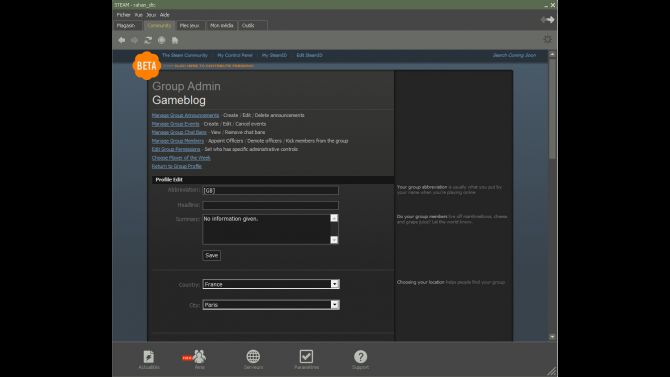Screen dimensions: 670x377
Task: Open the Serveurs globe icon
Action: (x=253, y=359)
